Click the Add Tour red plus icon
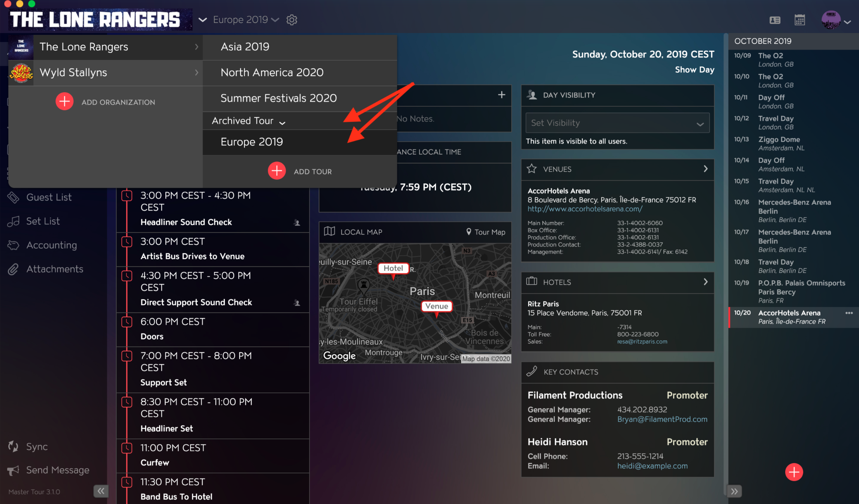859x504 pixels. point(277,171)
